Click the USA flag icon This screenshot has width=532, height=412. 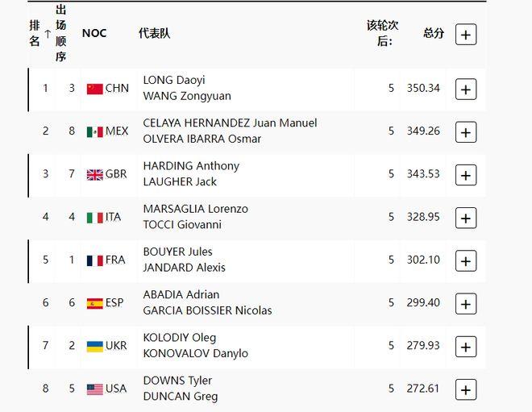pyautogui.click(x=95, y=389)
